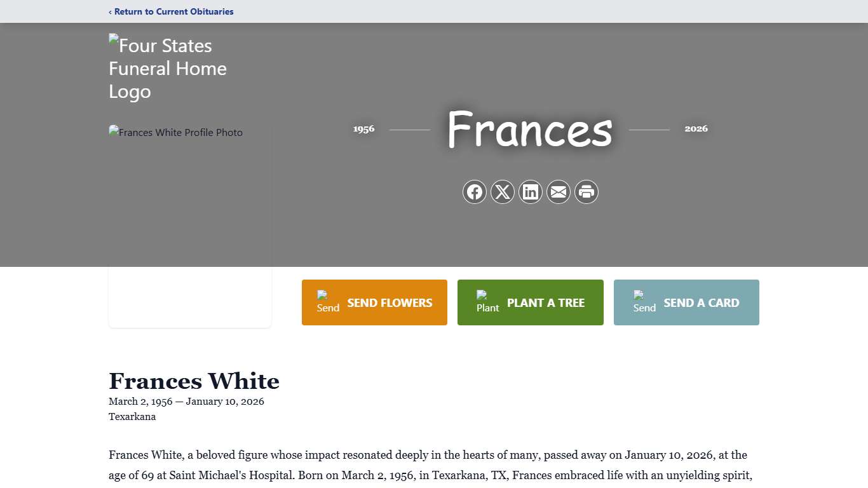Click the SEND A CARD button
Screen dimensions: 868x488
click(686, 302)
